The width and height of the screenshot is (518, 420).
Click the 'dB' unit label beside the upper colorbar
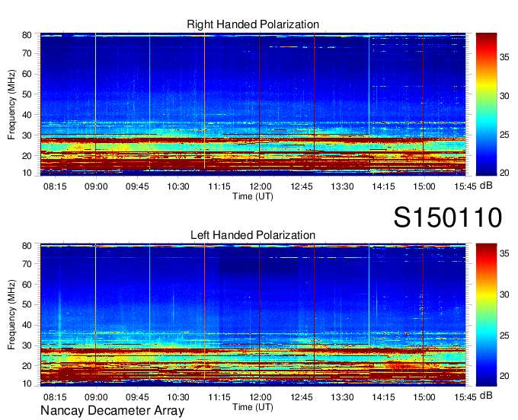(x=486, y=186)
